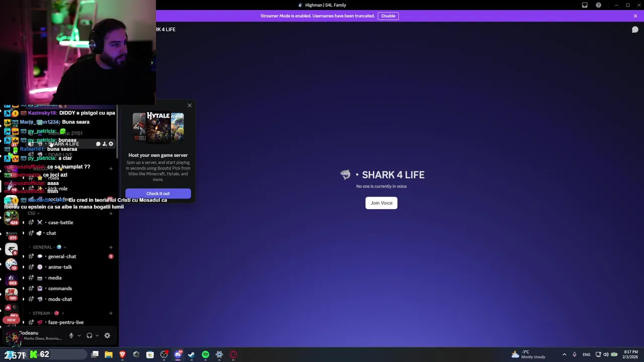Open the Hytale promo artwork thumbnail

[x=158, y=127]
